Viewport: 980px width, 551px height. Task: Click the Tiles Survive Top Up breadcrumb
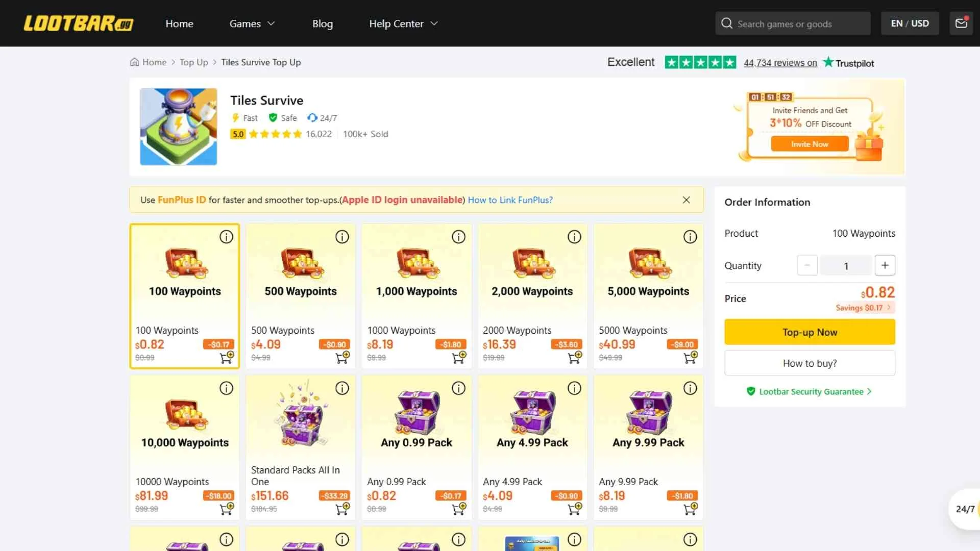coord(261,62)
